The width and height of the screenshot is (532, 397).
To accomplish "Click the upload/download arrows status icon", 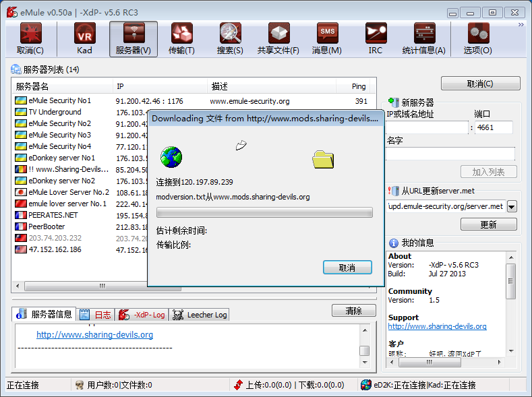I will [239, 385].
